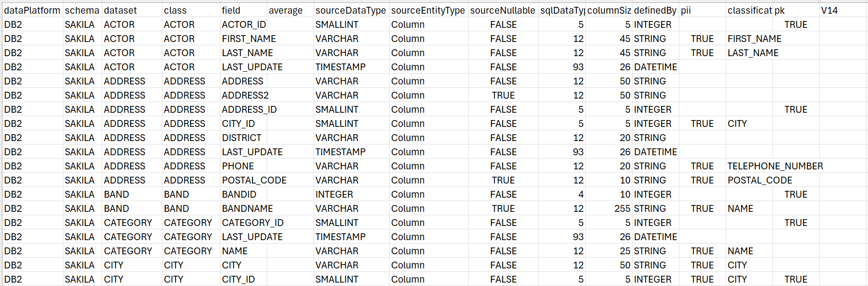868x286 pixels.
Task: Click the PHONE field cell
Action: [237, 166]
